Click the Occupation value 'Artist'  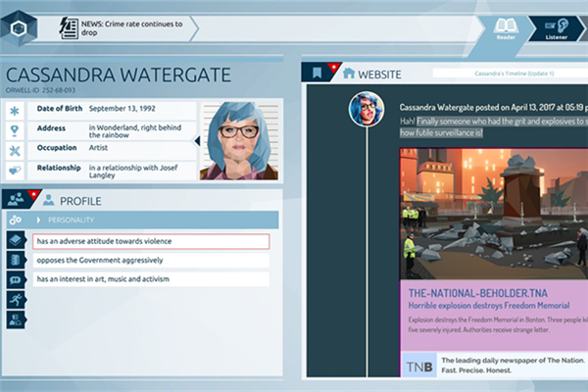click(x=98, y=148)
